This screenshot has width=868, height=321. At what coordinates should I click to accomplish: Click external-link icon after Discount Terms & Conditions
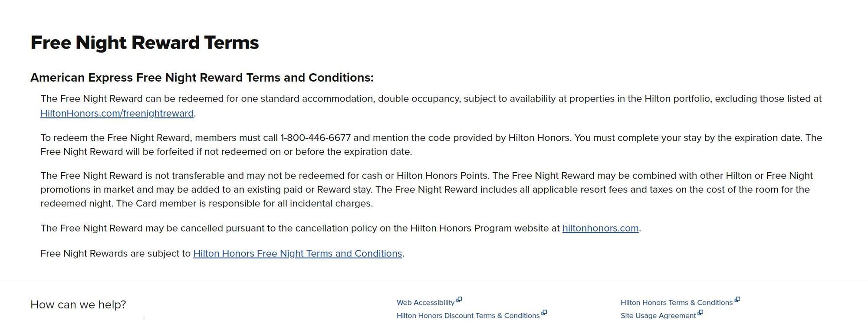[544, 312]
